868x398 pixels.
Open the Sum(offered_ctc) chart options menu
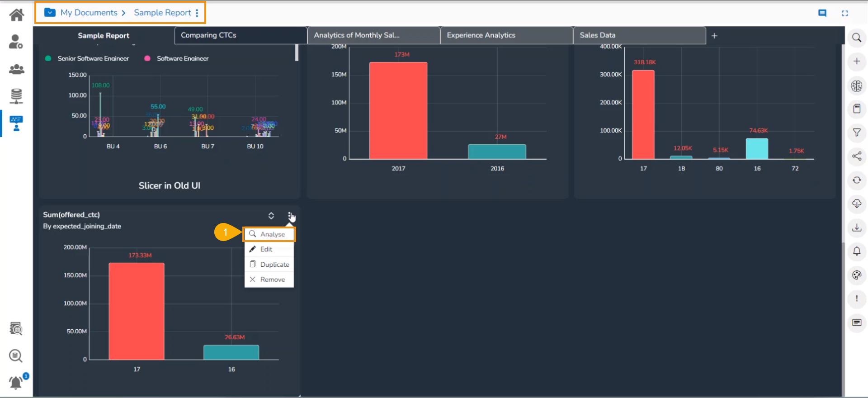tap(289, 216)
